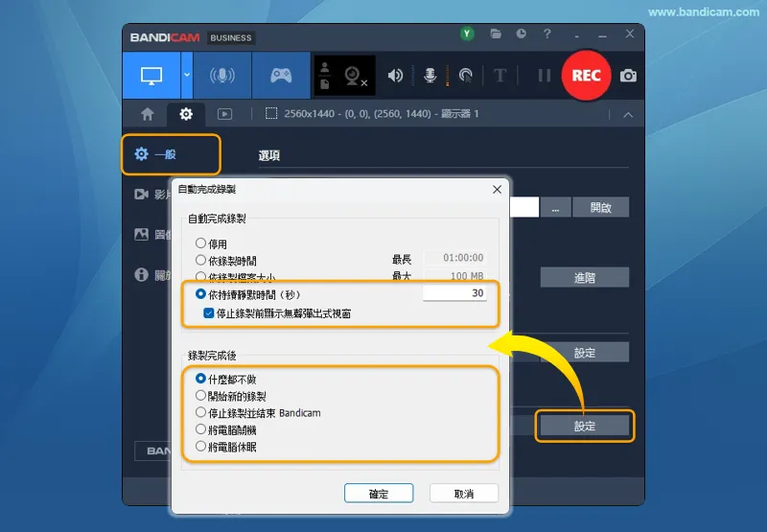The height and width of the screenshot is (532, 767).
Task: Open screen recording mode dropdown arrow
Action: [187, 76]
